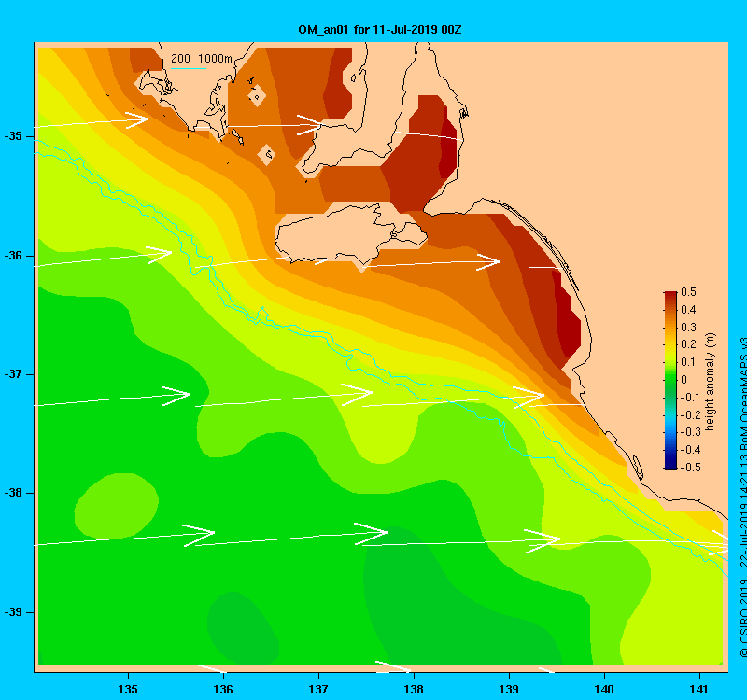Click the height anomaly color bar

670,381
